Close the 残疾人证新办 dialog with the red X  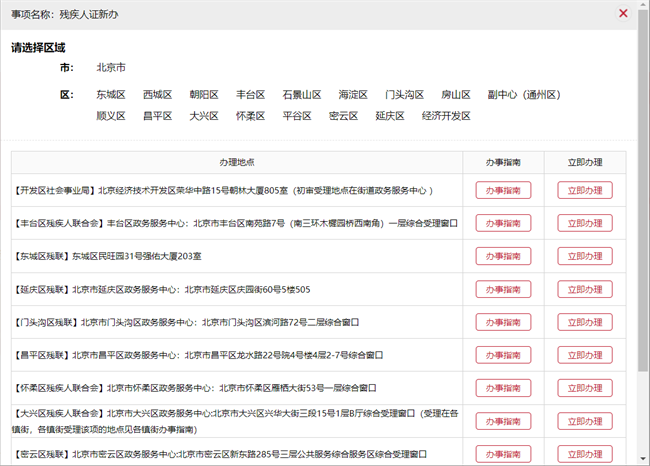623,14
